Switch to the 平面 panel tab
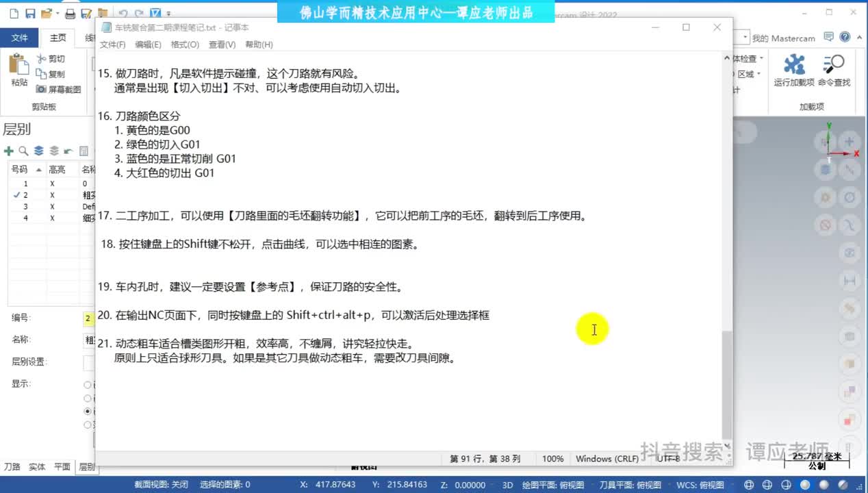Viewport: 868px width, 493px height. point(62,467)
